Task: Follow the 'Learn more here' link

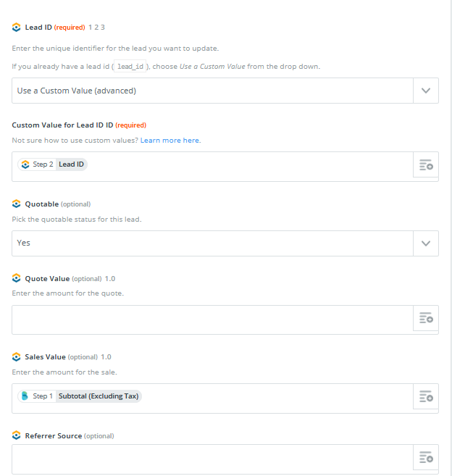Action: click(169, 141)
